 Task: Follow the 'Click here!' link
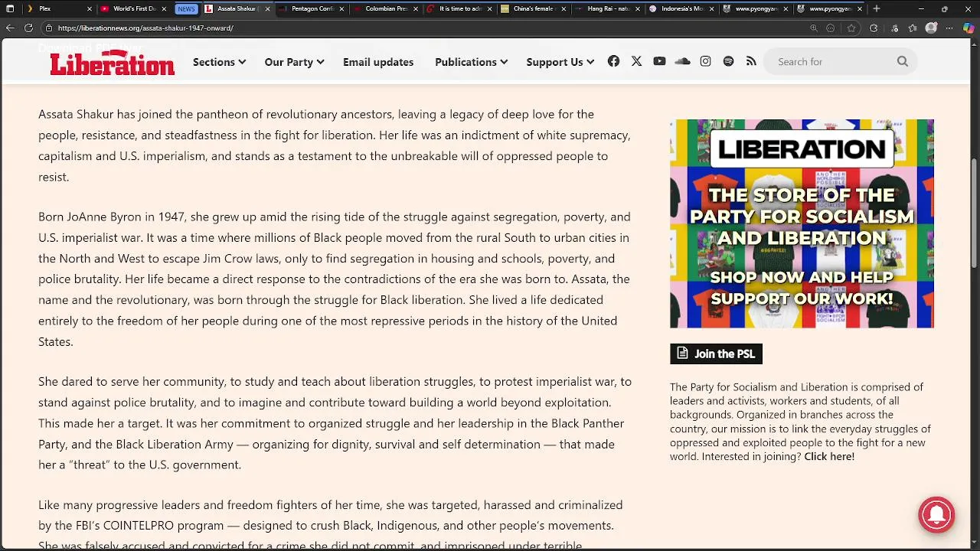tap(829, 456)
